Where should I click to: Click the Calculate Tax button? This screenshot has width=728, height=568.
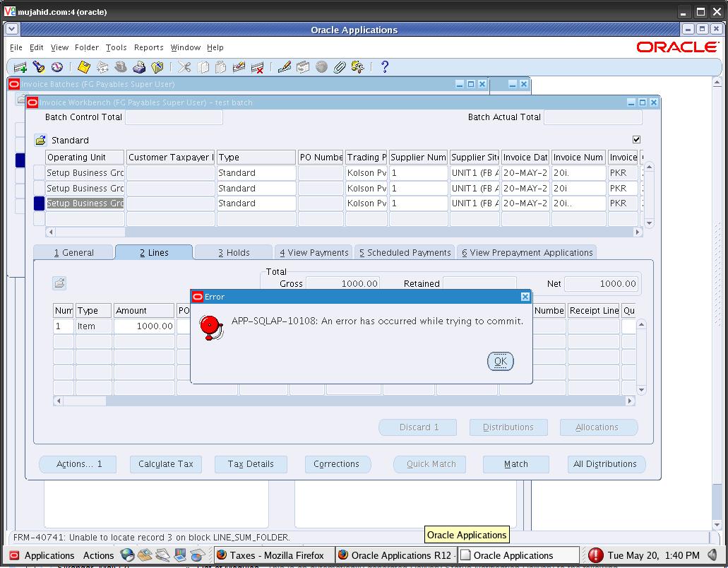pos(166,464)
